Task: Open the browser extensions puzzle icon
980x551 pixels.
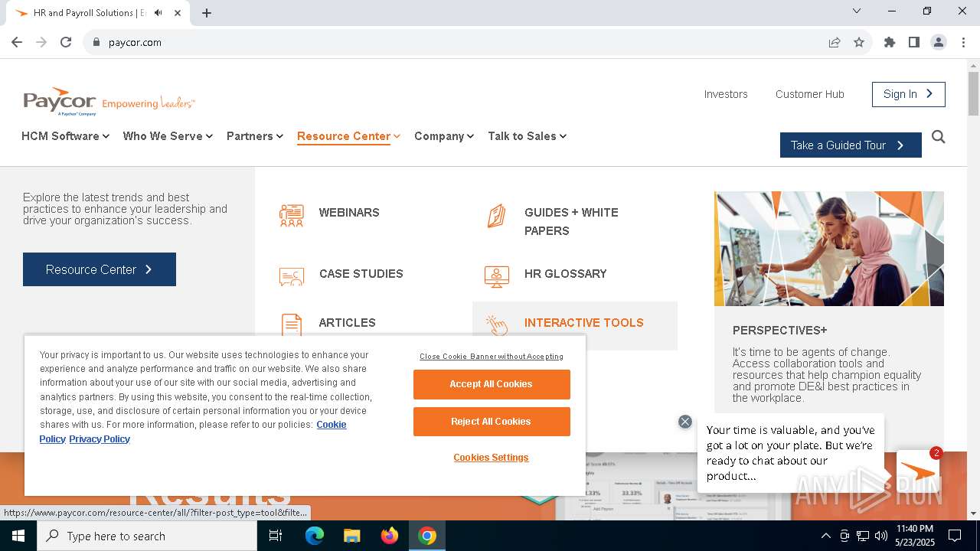Action: [x=890, y=42]
